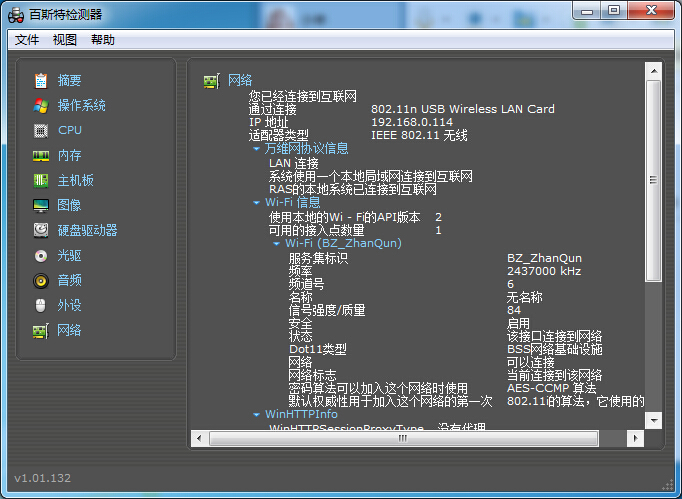This screenshot has width=682, height=499.
Task: Click the 内存 RAM module icon
Action: 41,156
